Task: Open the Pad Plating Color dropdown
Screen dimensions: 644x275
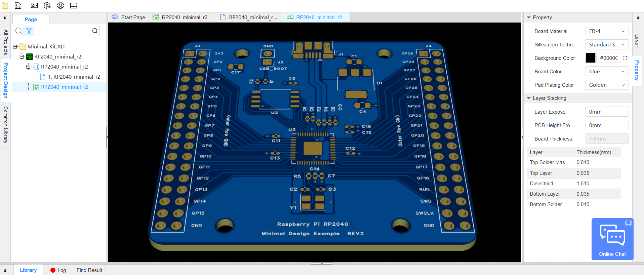Action: pyautogui.click(x=607, y=85)
